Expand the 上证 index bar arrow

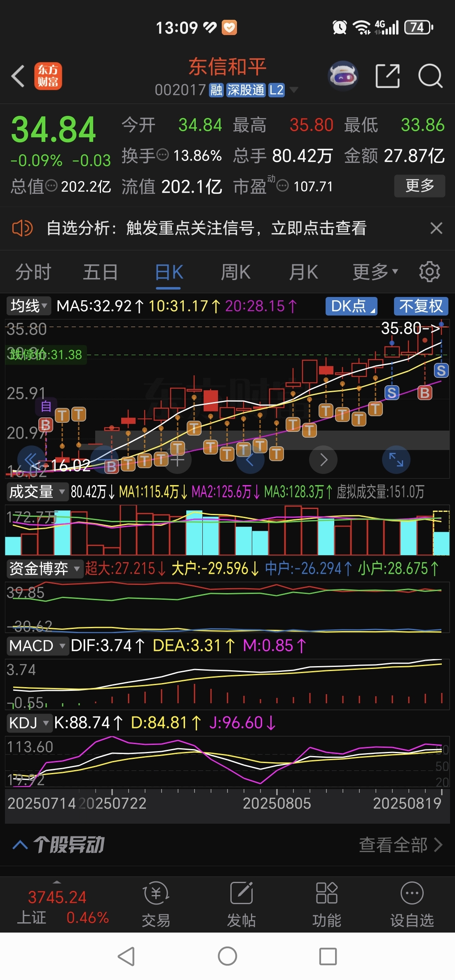(x=57, y=882)
